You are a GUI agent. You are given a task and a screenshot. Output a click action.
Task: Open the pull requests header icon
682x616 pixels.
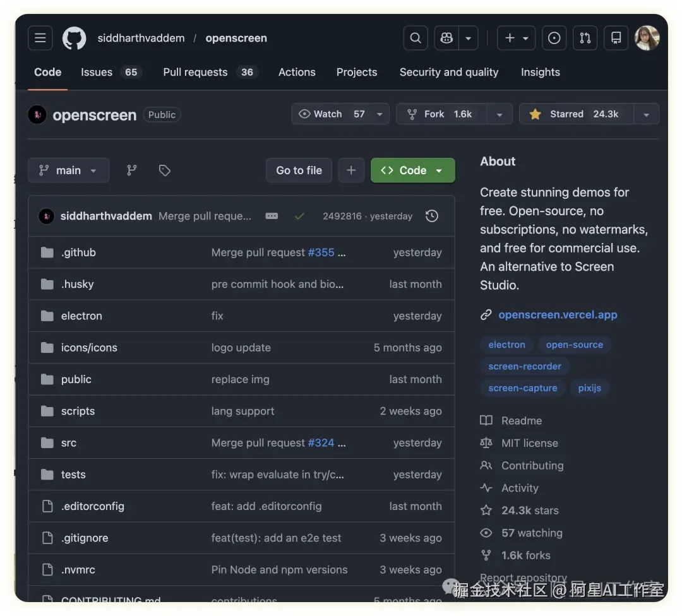coord(585,38)
